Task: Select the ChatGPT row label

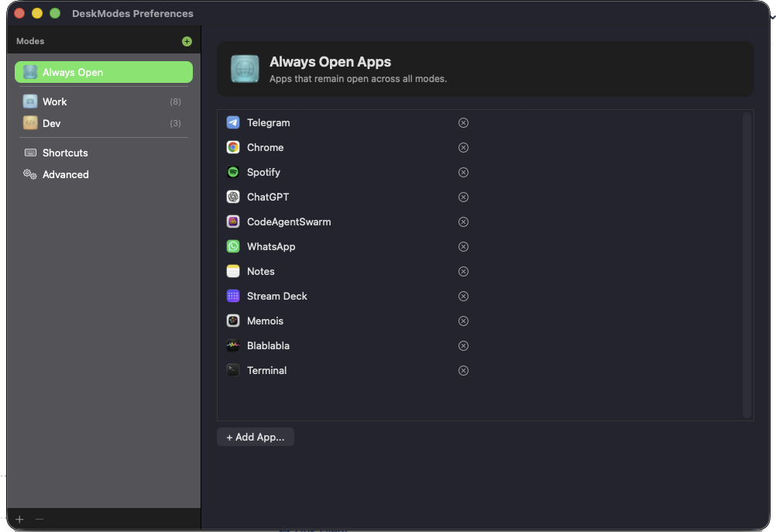Action: [x=268, y=197]
